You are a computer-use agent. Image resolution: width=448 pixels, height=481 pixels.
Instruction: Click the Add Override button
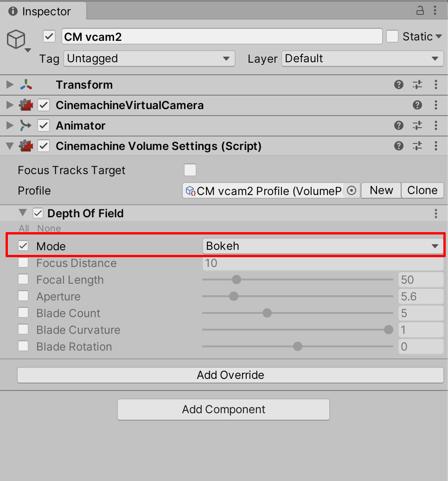pyautogui.click(x=230, y=375)
